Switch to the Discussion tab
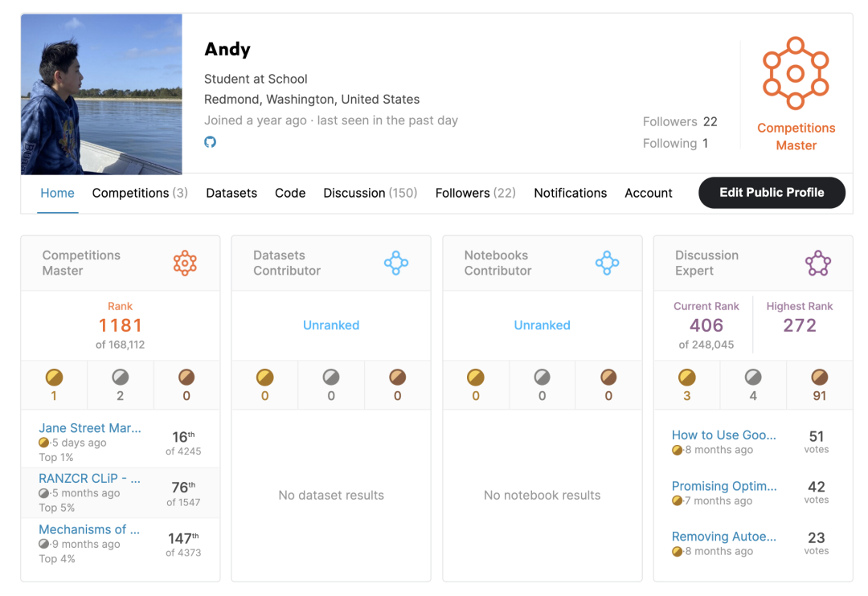 pos(370,193)
